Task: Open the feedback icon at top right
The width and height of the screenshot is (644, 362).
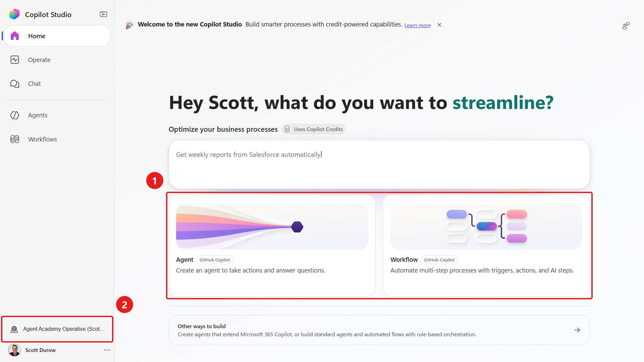Action: click(x=626, y=26)
